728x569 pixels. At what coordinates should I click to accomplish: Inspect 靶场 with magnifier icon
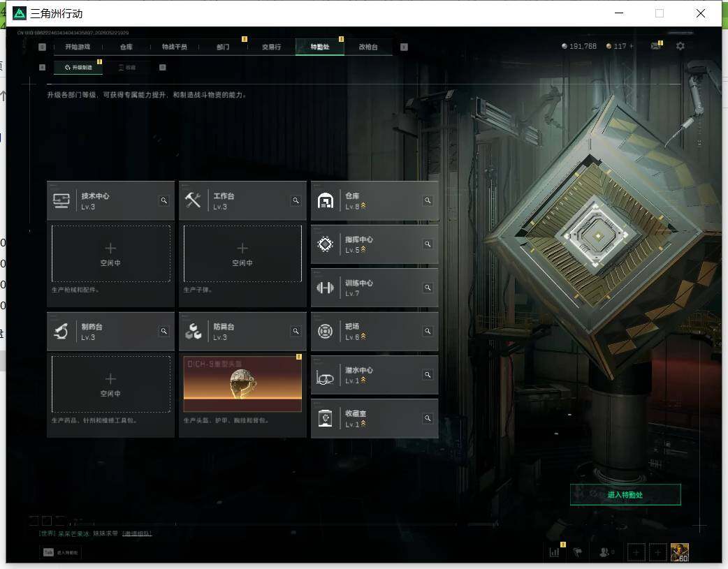click(x=428, y=331)
